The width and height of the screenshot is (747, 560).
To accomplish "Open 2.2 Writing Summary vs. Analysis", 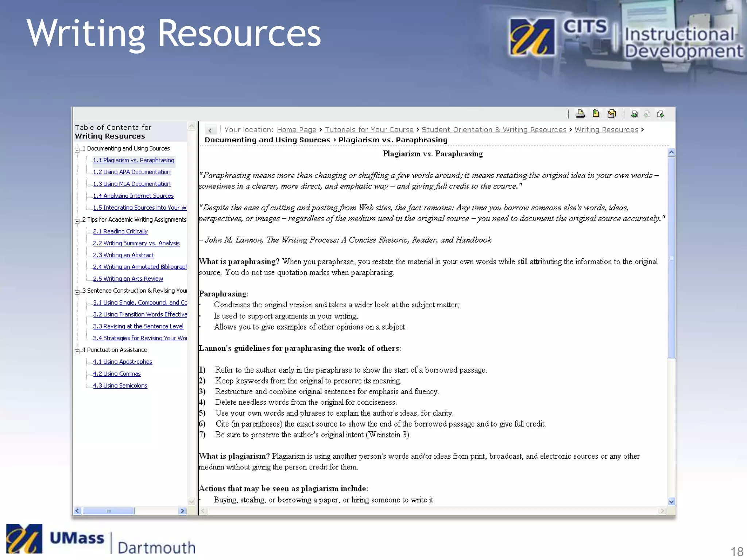I will (x=136, y=243).
